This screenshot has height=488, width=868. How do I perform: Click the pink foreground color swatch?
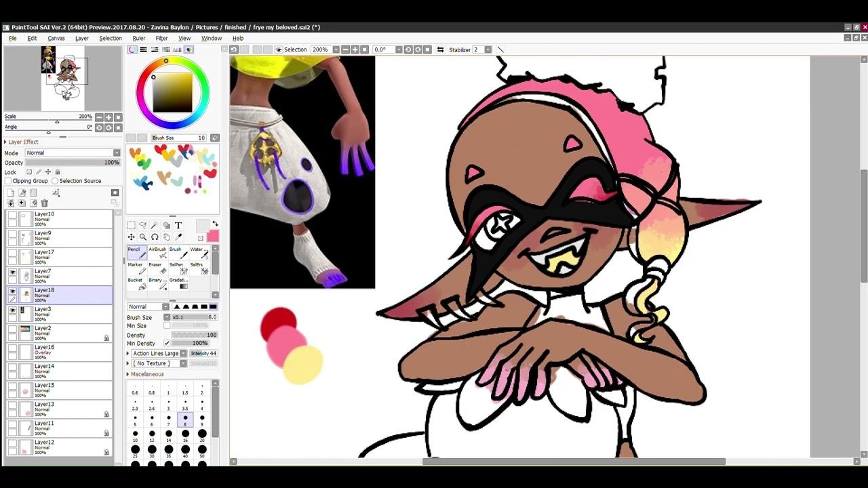click(x=213, y=236)
